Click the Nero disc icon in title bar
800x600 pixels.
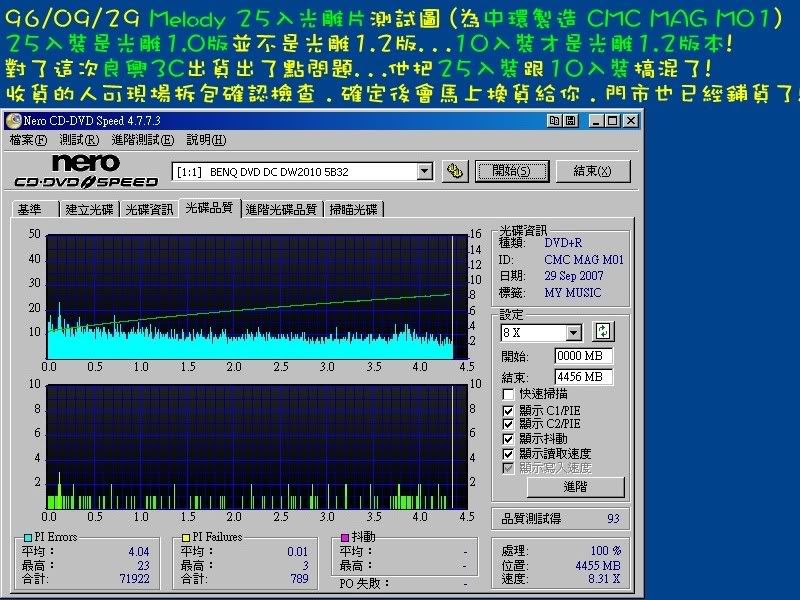[13, 121]
